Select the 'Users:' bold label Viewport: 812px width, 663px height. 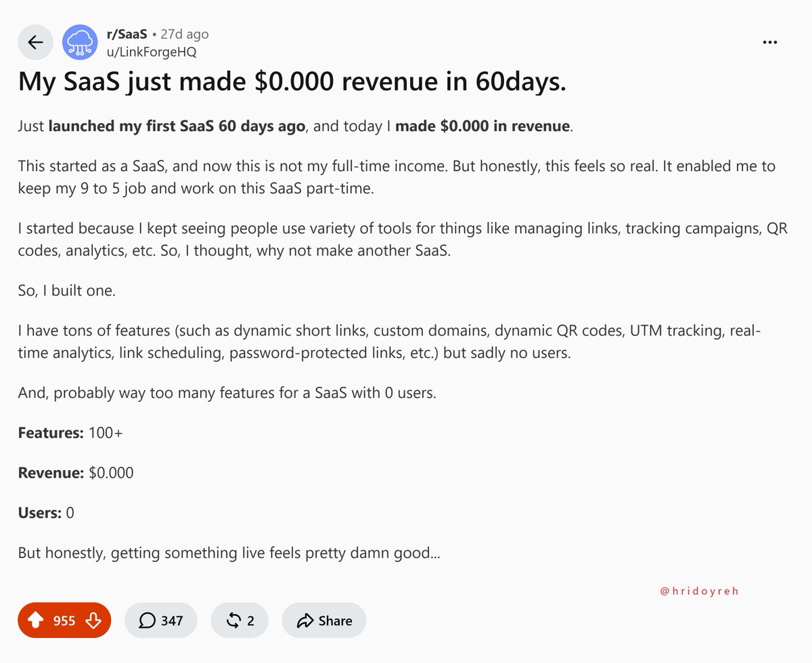point(40,513)
